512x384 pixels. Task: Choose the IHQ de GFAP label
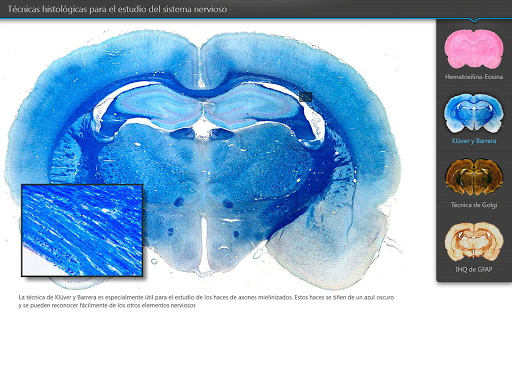474,269
